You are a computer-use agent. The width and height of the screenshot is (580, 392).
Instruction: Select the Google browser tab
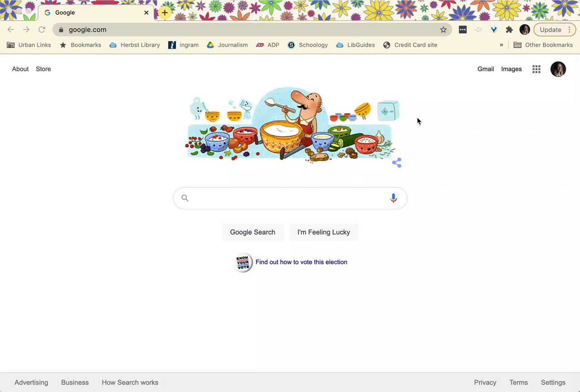pos(97,13)
